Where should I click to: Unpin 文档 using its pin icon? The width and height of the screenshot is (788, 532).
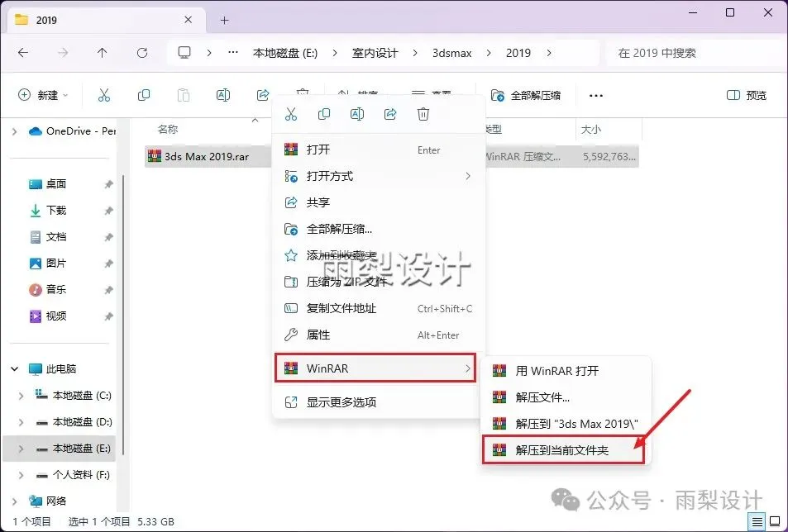[x=108, y=237]
